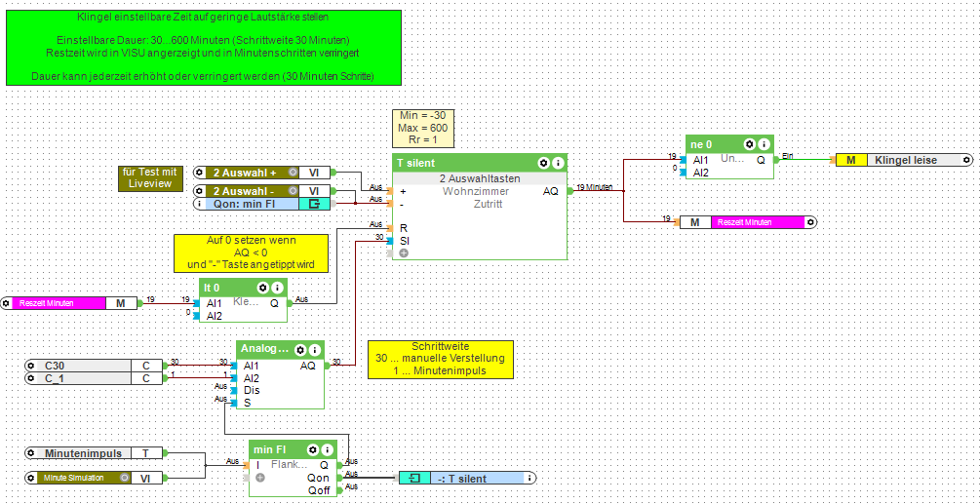Open settings gear on T silent block
Screen dimensions: 980x504
(x=544, y=163)
